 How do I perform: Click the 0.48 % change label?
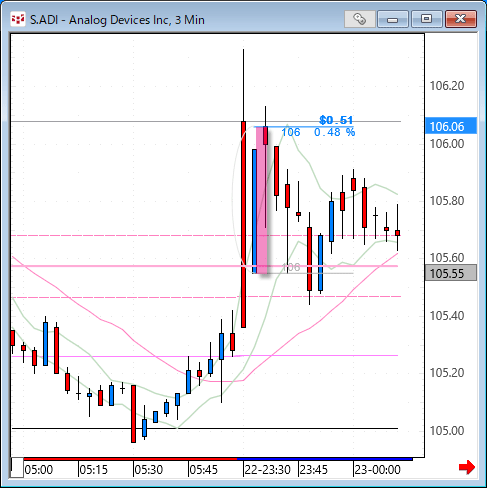334,132
